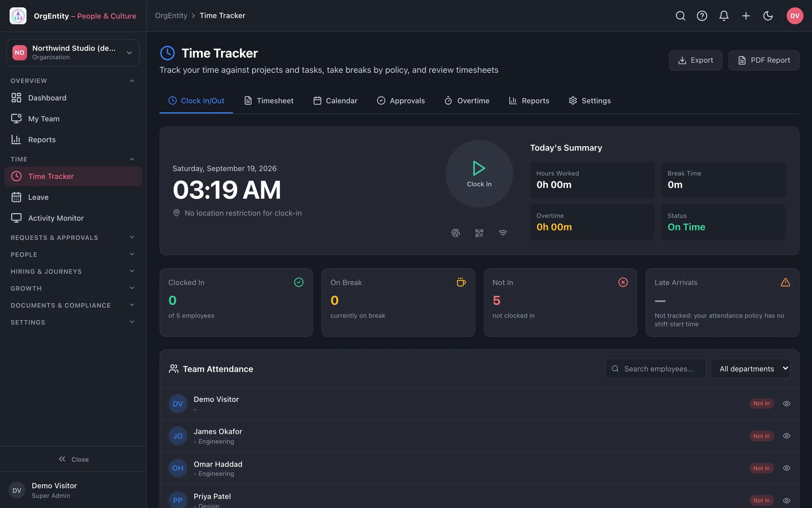
Task: Switch to the Timesheet tab
Action: tap(269, 100)
